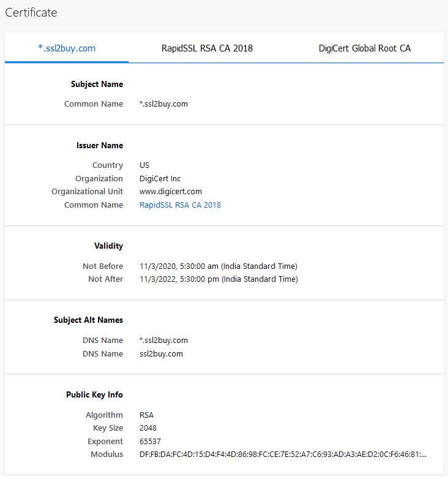Select the Subject Name common name value *.ssl2buy.com
The image size is (448, 479).
(x=163, y=104)
